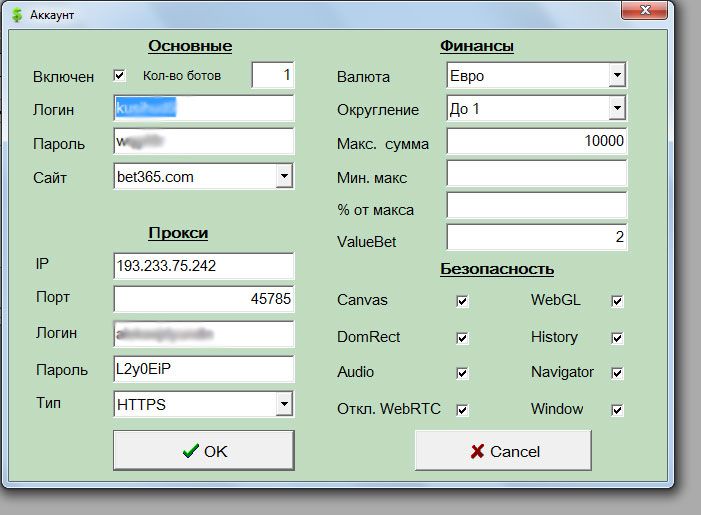Toggle the Откл. WebRTC checkbox

pyautogui.click(x=462, y=410)
